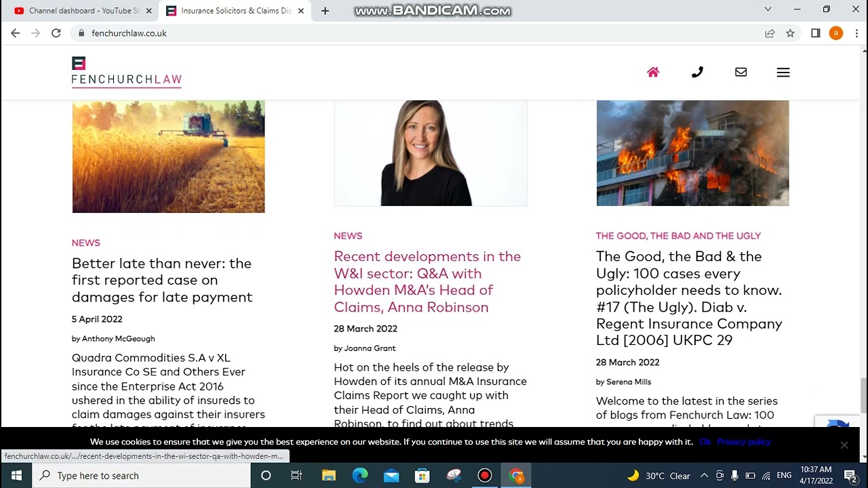
Task: Click Chrome icon on the taskbar
Action: (x=516, y=476)
